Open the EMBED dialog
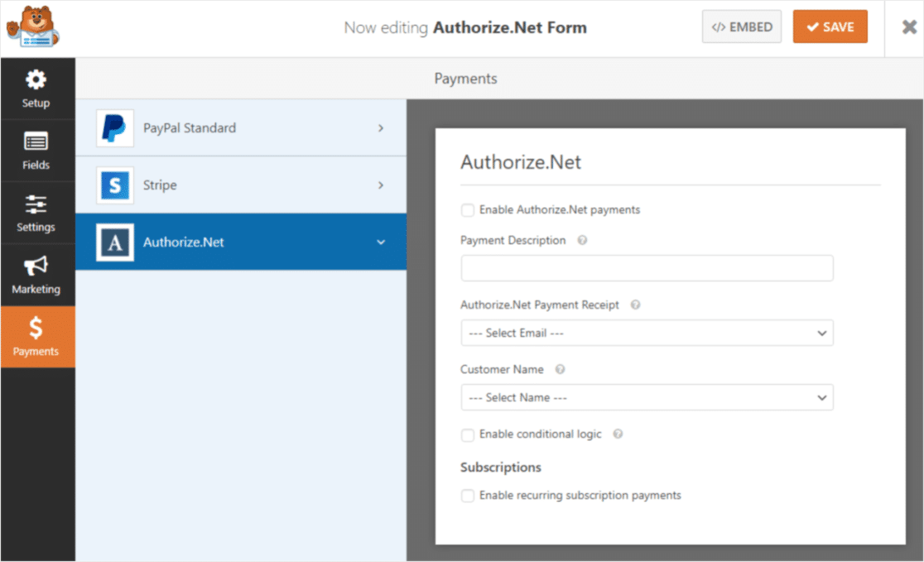The height and width of the screenshot is (562, 924). (x=741, y=26)
